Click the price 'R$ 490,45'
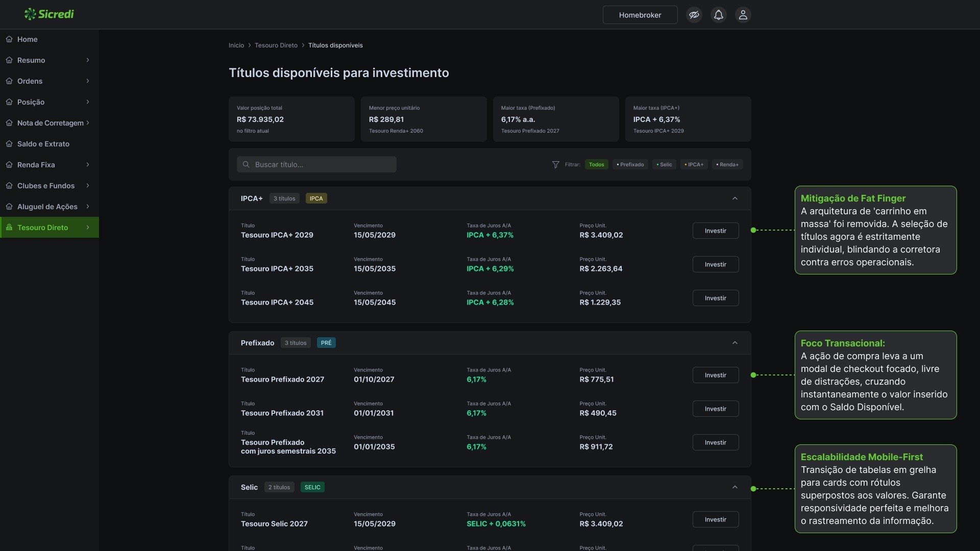 pyautogui.click(x=598, y=413)
